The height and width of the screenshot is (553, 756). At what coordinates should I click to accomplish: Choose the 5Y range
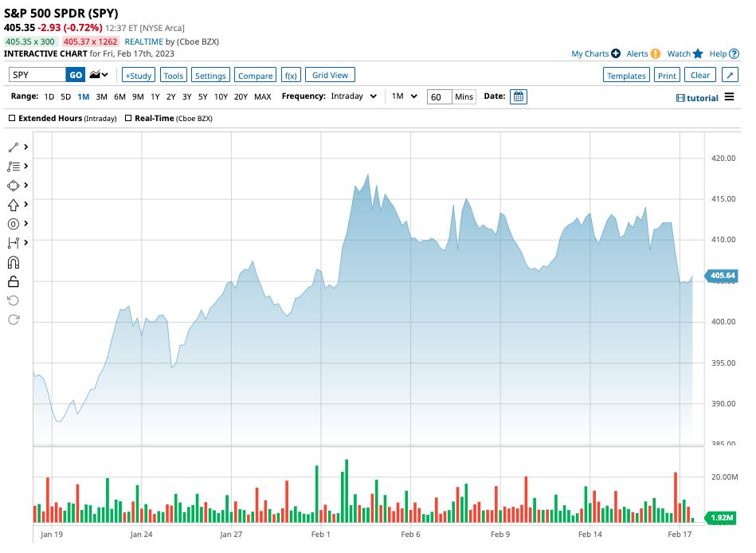click(203, 97)
